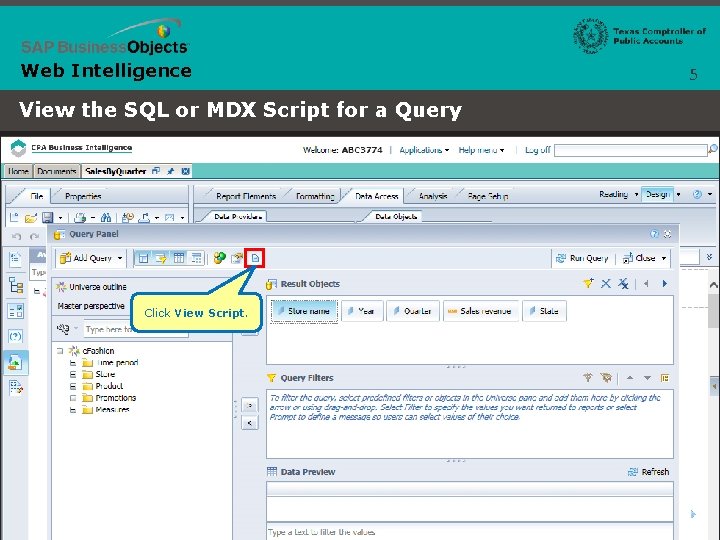Open the Input Controls side panel icon

(16, 311)
